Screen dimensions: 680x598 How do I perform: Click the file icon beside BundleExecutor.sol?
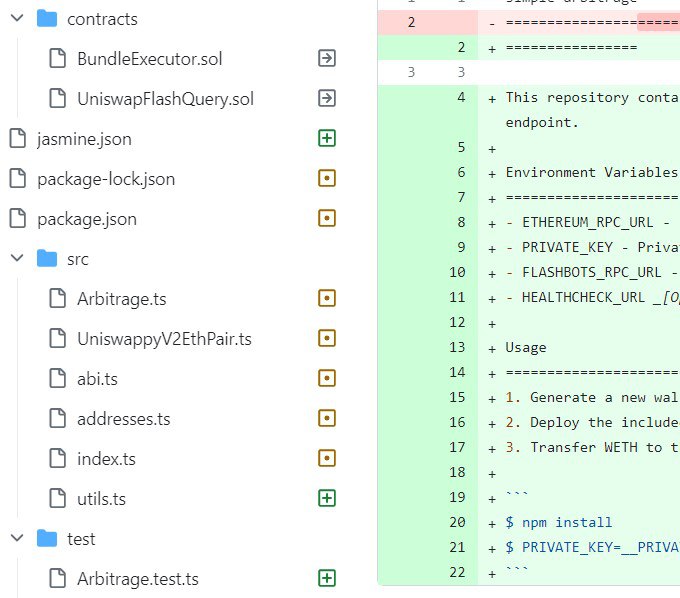[58, 58]
